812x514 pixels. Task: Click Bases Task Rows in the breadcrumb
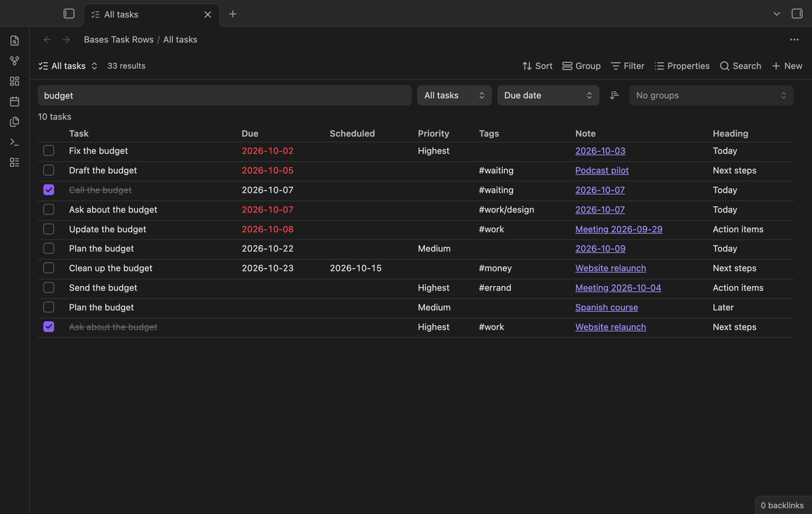(x=119, y=40)
